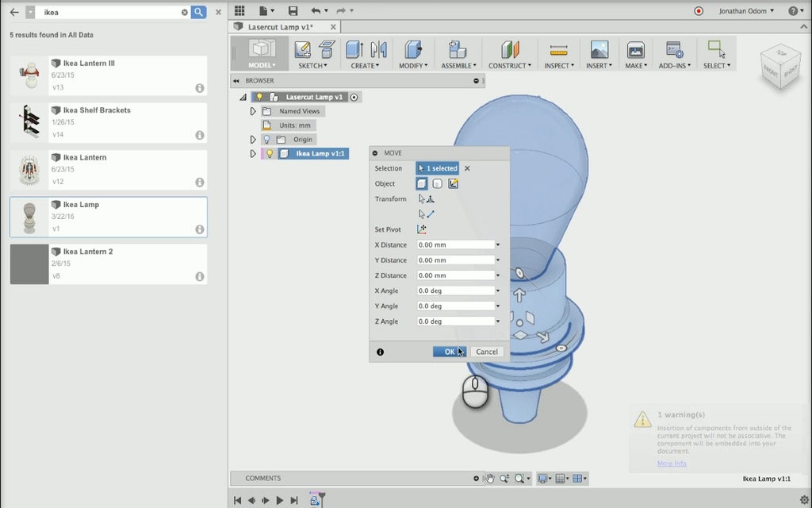This screenshot has height=508, width=812.
Task: Open the MODEL workspace dropdown
Action: click(262, 66)
